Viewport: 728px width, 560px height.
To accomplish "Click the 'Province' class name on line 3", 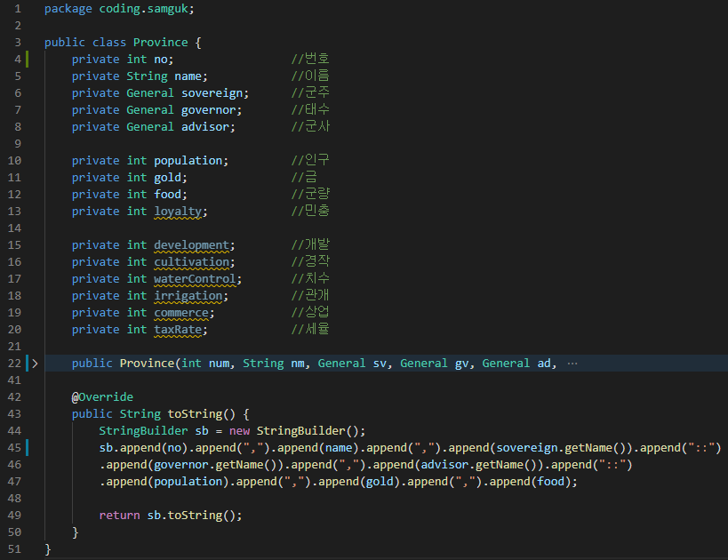I will click(x=161, y=43).
